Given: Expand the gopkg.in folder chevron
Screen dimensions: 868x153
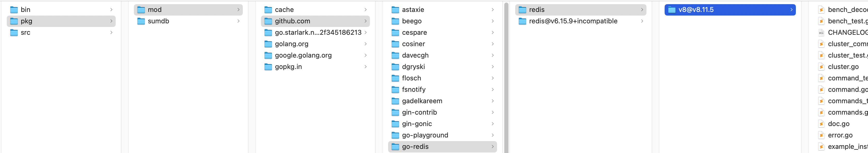Looking at the screenshot, I should (x=365, y=67).
